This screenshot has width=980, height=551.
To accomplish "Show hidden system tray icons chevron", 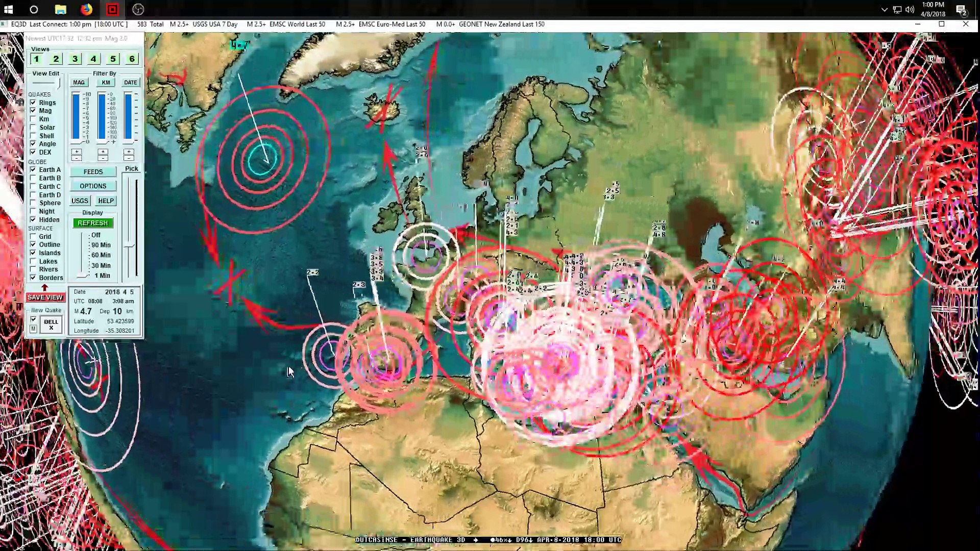I will [885, 9].
